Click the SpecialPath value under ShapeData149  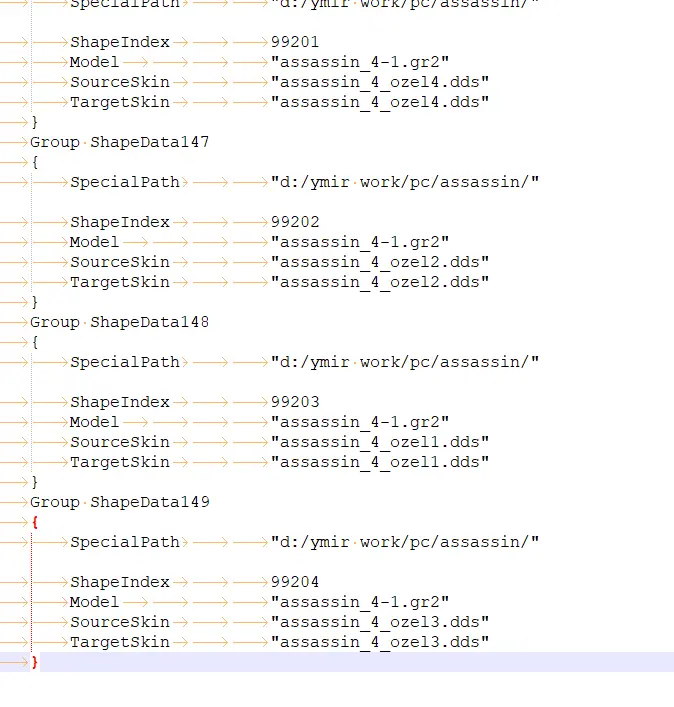tap(405, 542)
